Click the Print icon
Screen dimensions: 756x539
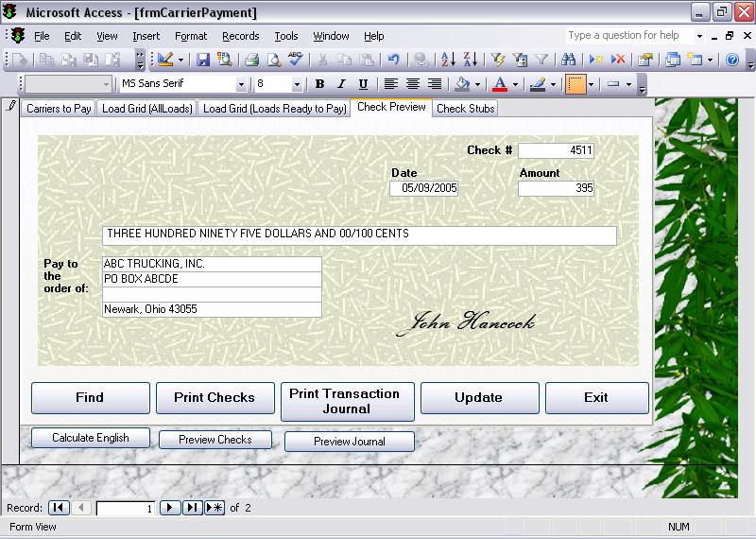251,60
